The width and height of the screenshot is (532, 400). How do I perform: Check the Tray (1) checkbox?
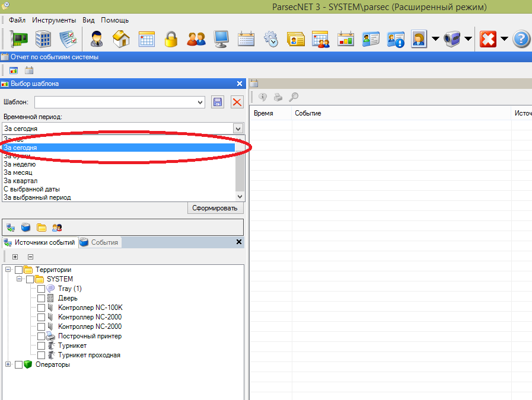(x=41, y=289)
